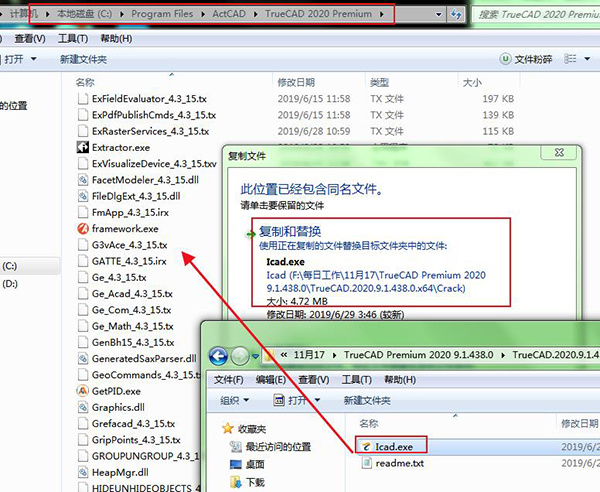Click the framework.exe application icon
Screen dimensions: 600x492
pos(83,229)
